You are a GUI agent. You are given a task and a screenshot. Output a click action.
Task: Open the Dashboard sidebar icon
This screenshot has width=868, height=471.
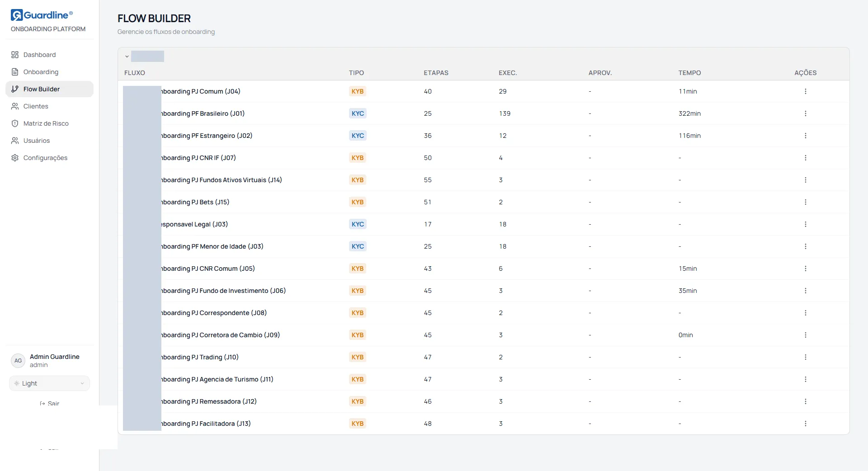coord(15,55)
